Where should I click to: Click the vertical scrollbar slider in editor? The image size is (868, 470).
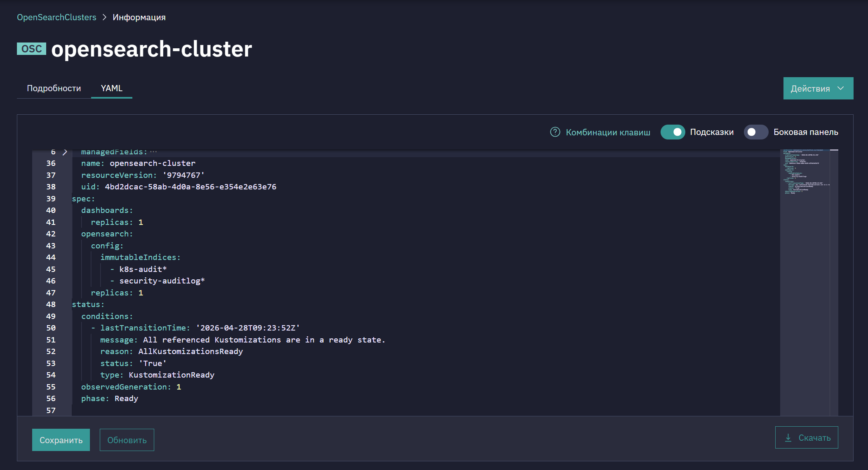click(834, 150)
